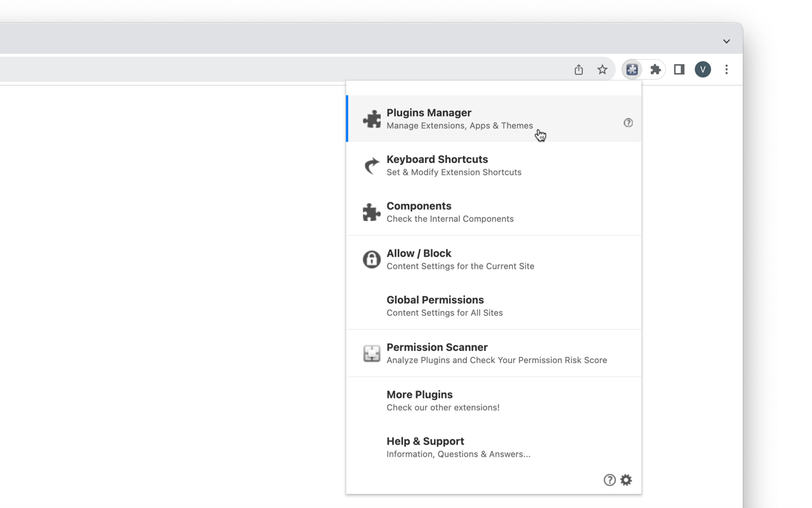
Task: Expand the tab search chevron
Action: pos(726,41)
